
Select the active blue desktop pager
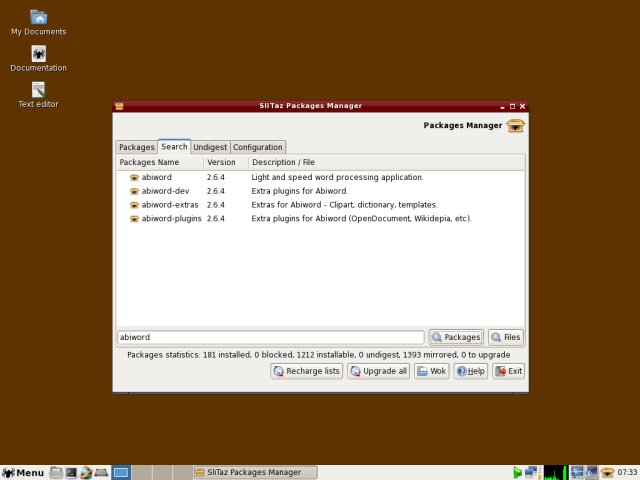point(121,473)
